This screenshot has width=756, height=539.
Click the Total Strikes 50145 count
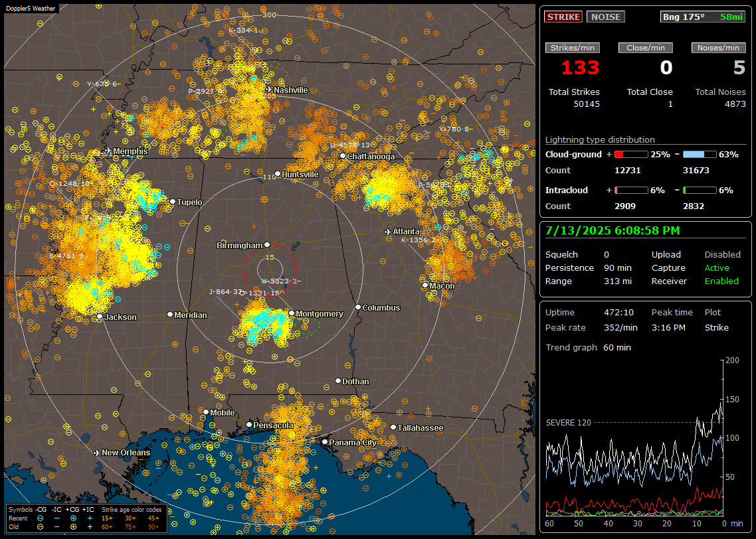[x=587, y=104]
